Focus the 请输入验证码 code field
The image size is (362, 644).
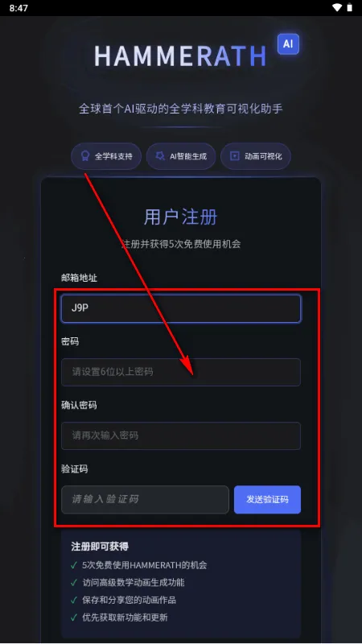coord(145,499)
